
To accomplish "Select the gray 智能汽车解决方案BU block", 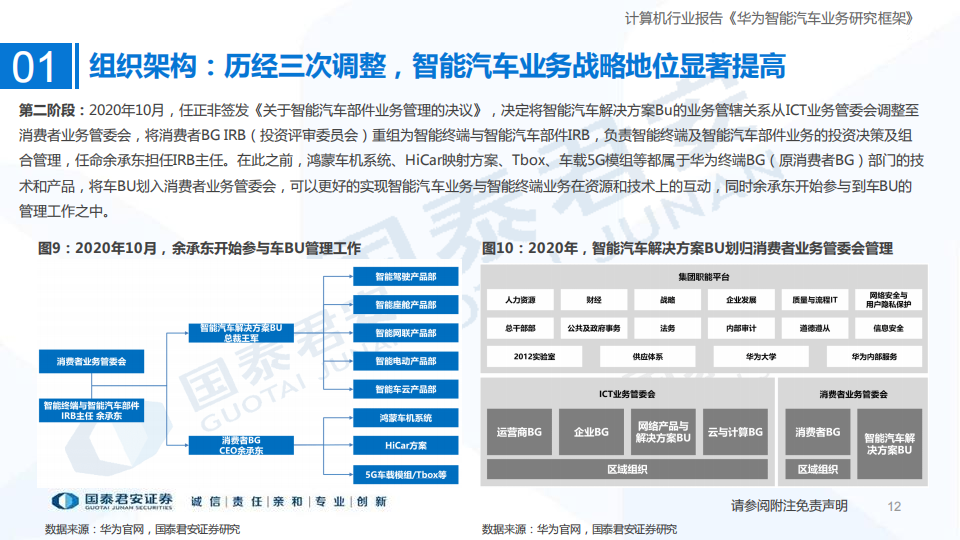I will click(890, 444).
